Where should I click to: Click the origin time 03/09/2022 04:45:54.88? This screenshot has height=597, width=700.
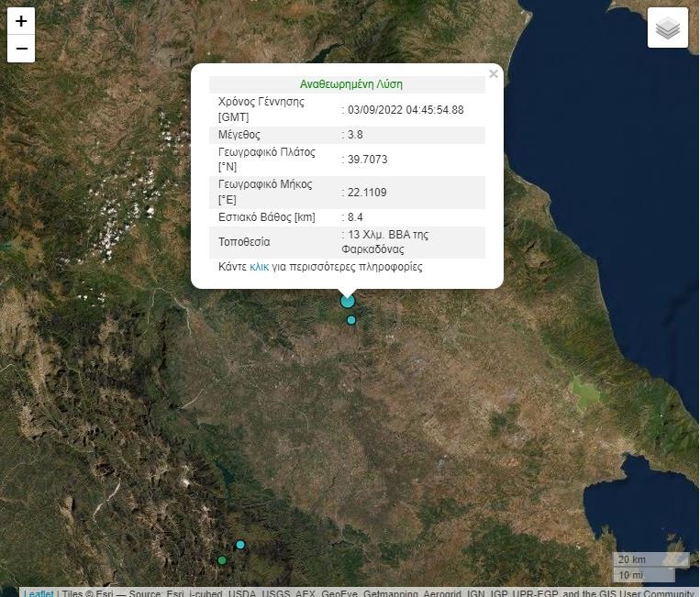click(x=405, y=110)
